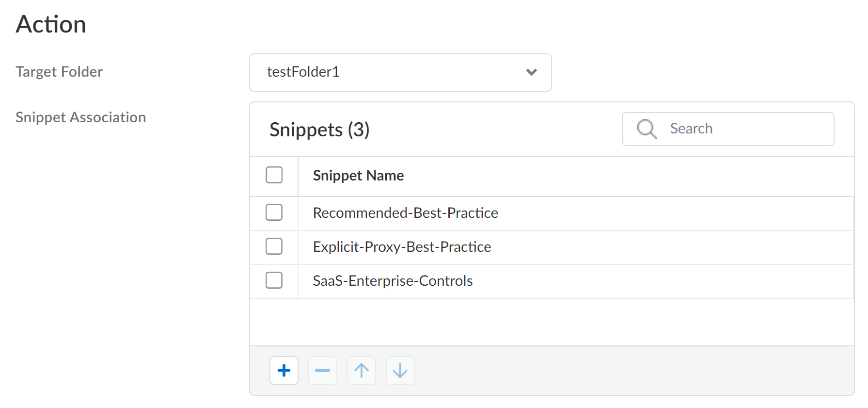
Task: Click the plus icon to add snippet
Action: tap(284, 371)
